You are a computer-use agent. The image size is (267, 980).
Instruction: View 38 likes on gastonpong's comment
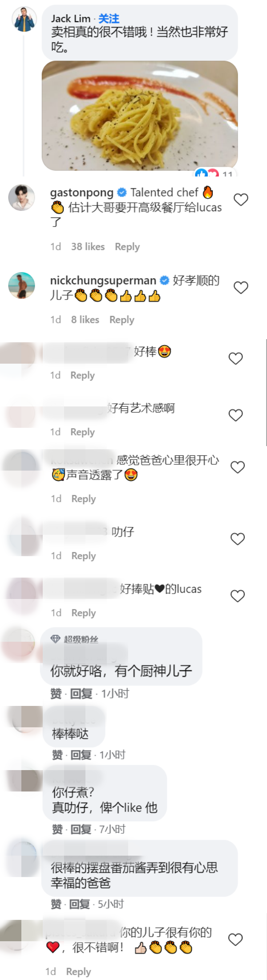click(88, 246)
